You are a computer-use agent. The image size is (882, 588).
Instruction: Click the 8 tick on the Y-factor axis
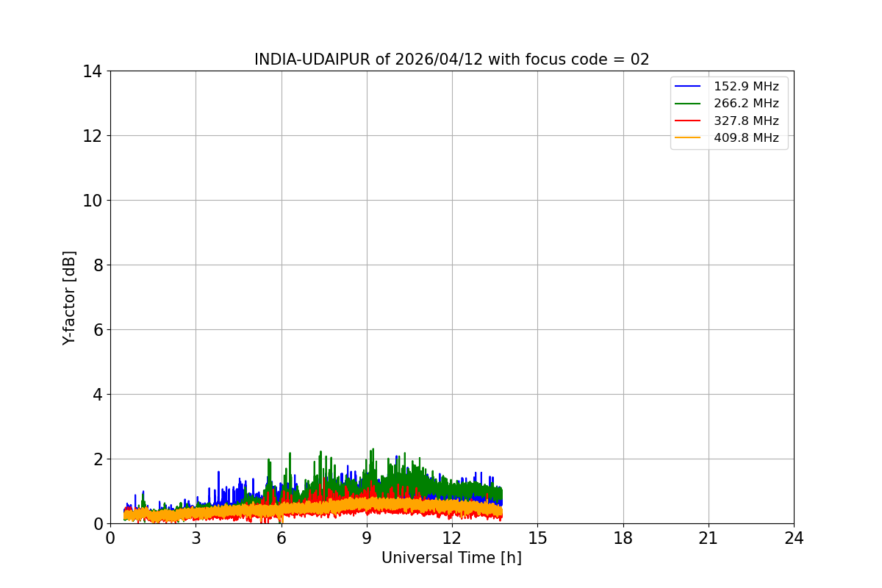(98, 265)
